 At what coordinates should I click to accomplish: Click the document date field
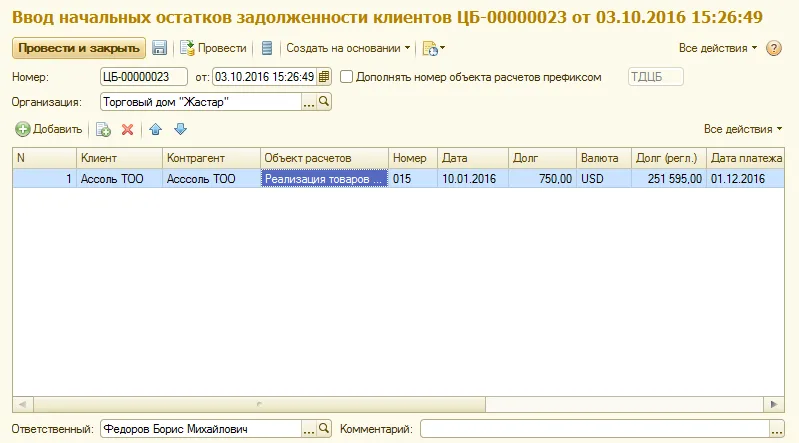point(264,77)
